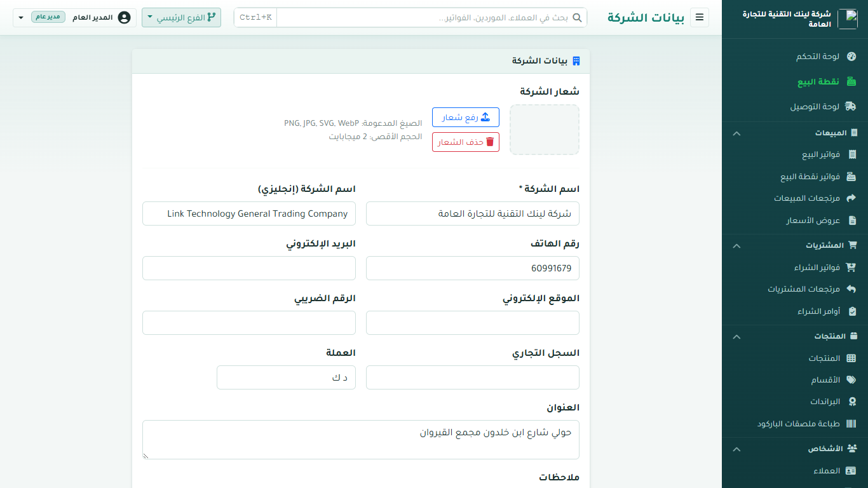Screen dimensions: 868x488
Task: Click the ملاحظات label
Action: pyautogui.click(x=559, y=477)
